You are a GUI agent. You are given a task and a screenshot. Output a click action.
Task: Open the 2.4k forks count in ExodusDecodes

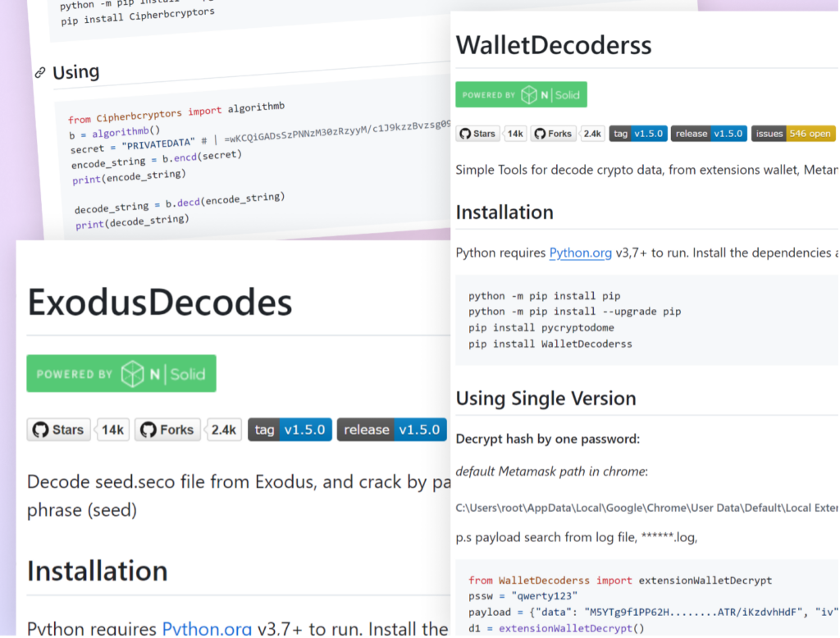223,430
